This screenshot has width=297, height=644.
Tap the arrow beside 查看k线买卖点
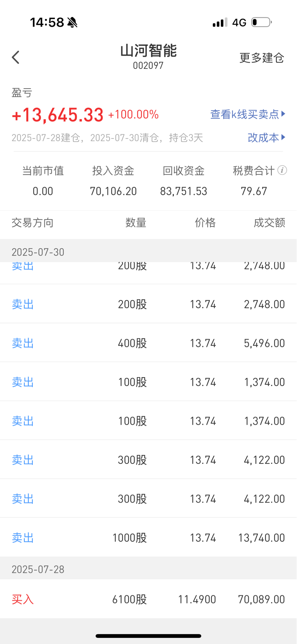coord(283,114)
